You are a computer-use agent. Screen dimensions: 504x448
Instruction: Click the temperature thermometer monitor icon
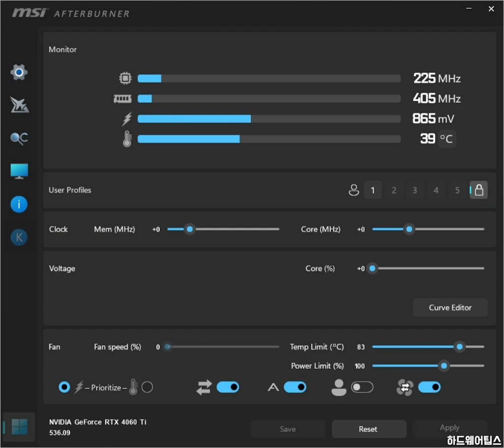click(127, 139)
